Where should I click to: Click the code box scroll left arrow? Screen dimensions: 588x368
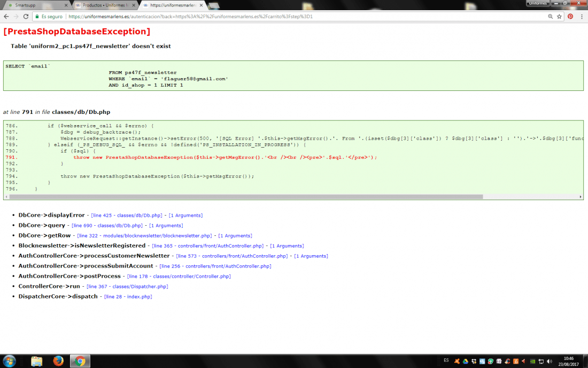click(x=6, y=196)
